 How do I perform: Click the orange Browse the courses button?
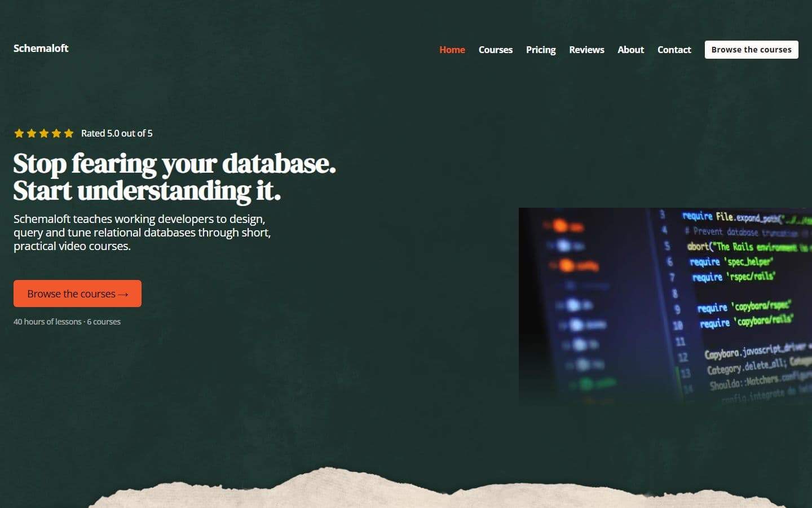[x=77, y=294]
